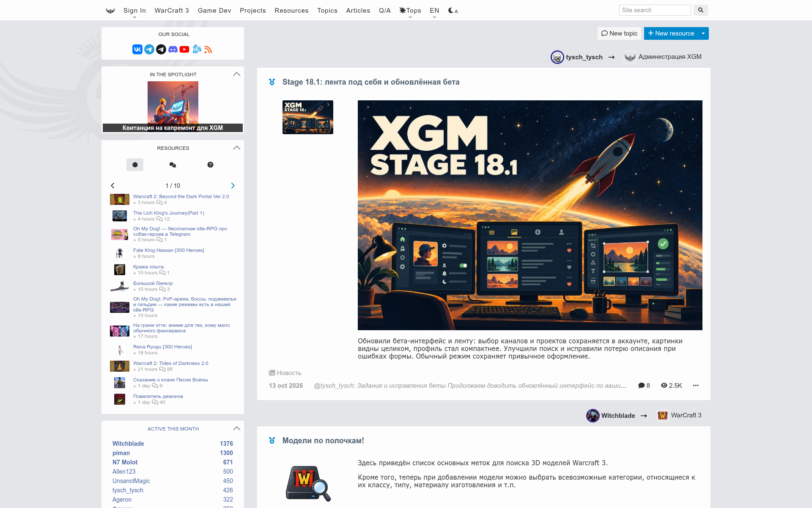Open Модели по полочкам! post title
812x508 pixels.
click(x=323, y=441)
